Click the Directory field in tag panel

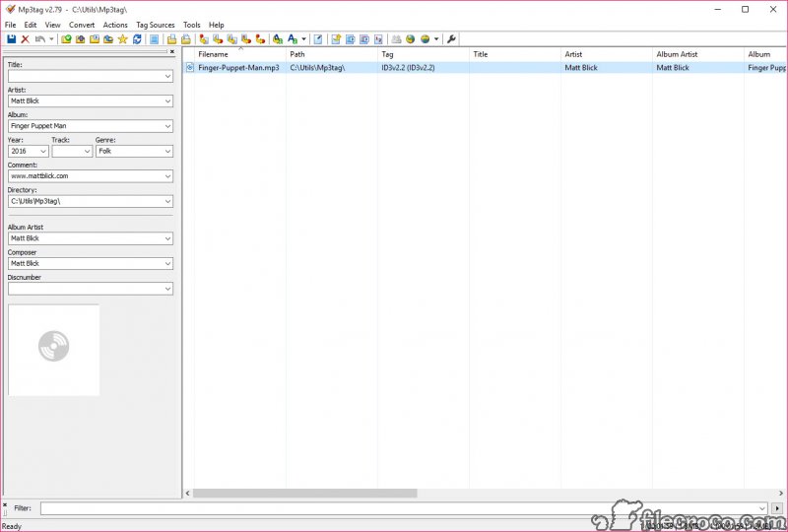coord(91,201)
